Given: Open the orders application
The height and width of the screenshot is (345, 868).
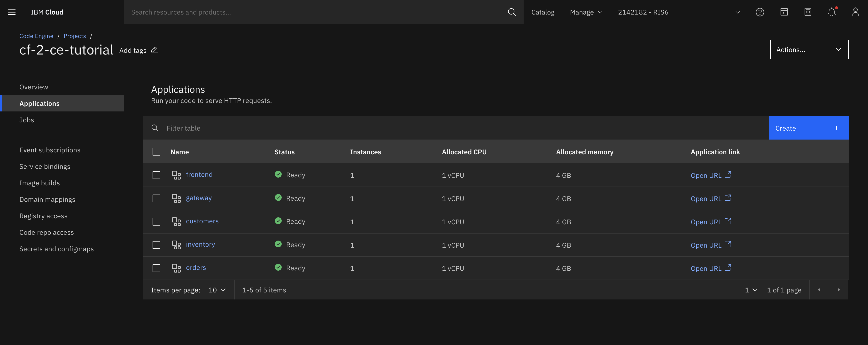Looking at the screenshot, I should click(x=196, y=267).
